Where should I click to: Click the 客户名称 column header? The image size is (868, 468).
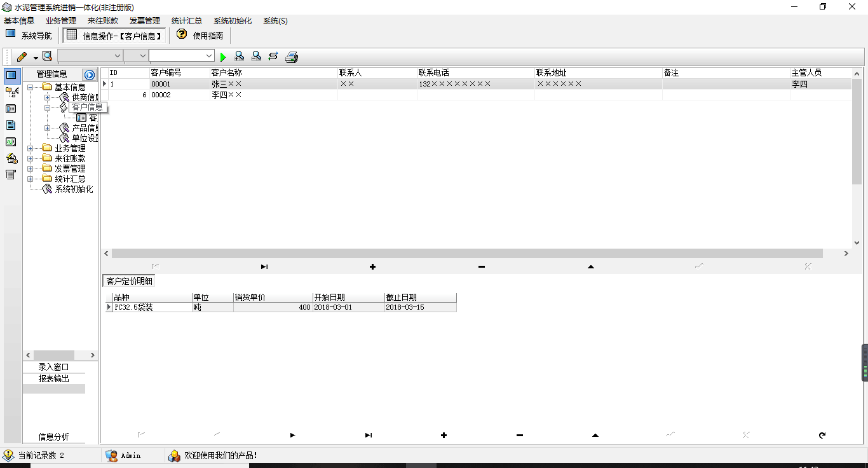pyautogui.click(x=273, y=73)
